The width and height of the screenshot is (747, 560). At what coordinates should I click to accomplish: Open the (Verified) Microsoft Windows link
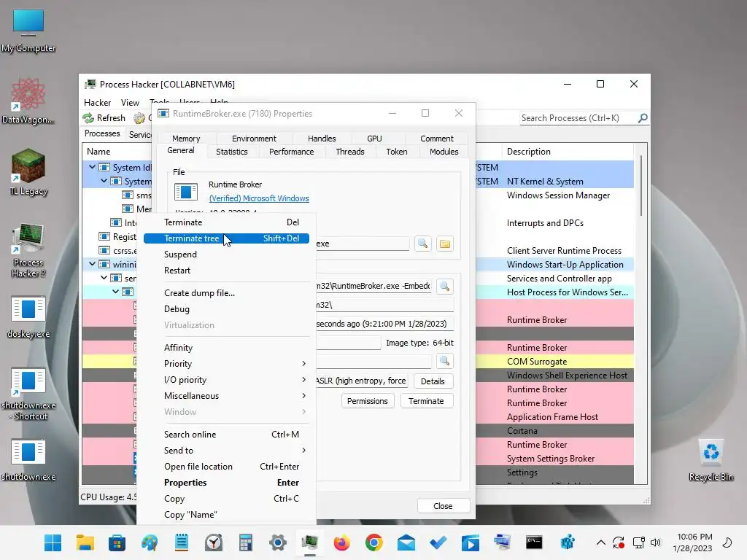point(259,198)
